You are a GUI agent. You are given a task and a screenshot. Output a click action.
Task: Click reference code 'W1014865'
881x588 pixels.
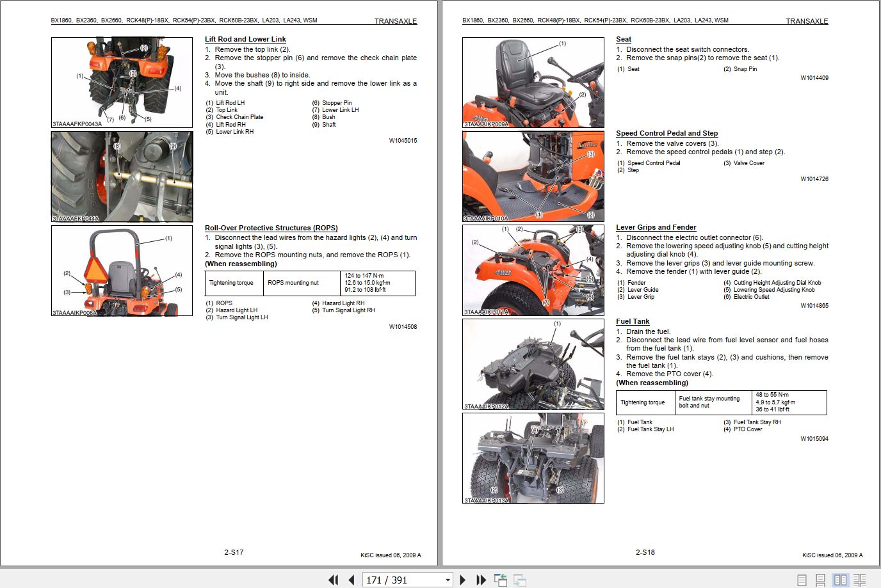coord(814,306)
